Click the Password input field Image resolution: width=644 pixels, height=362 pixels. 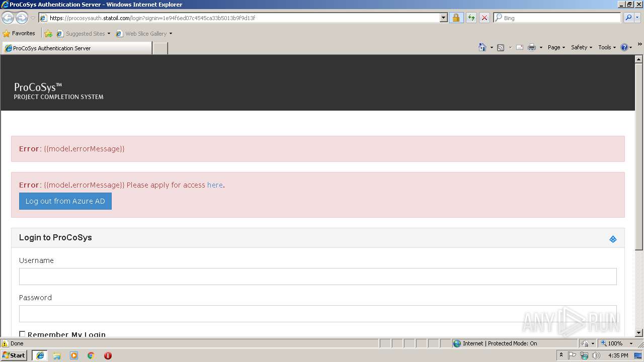coord(318,314)
